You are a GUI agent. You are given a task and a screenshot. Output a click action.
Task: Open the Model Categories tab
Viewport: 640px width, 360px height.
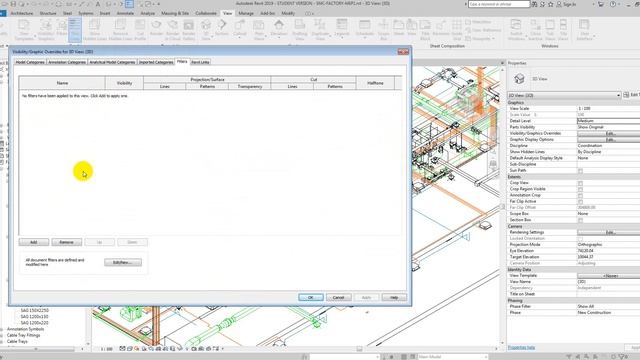coord(30,62)
